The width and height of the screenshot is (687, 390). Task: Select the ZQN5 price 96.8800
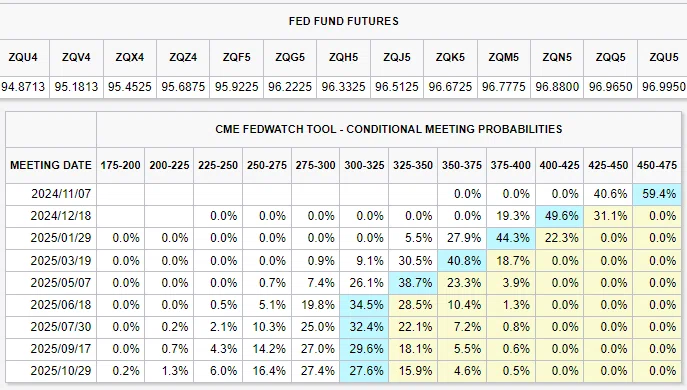[x=557, y=87]
